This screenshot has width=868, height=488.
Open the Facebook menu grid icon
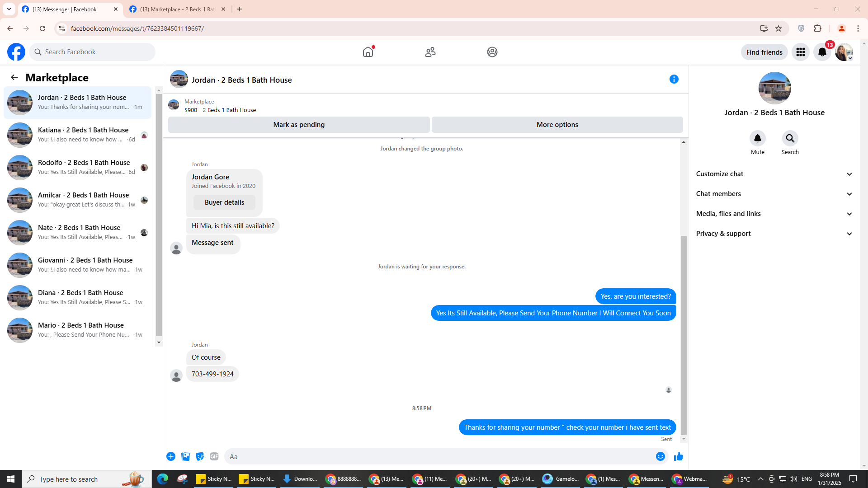(801, 52)
